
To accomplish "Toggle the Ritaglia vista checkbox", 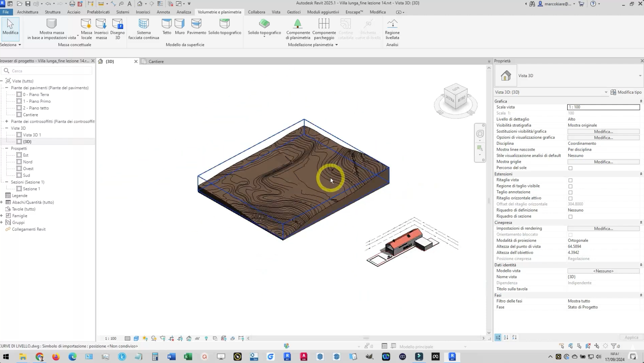I will [x=570, y=180].
